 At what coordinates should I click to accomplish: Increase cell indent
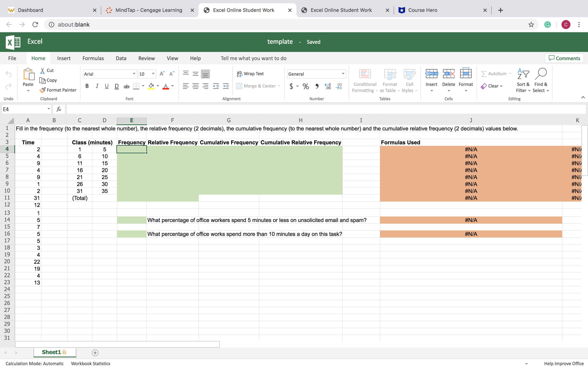[226, 86]
